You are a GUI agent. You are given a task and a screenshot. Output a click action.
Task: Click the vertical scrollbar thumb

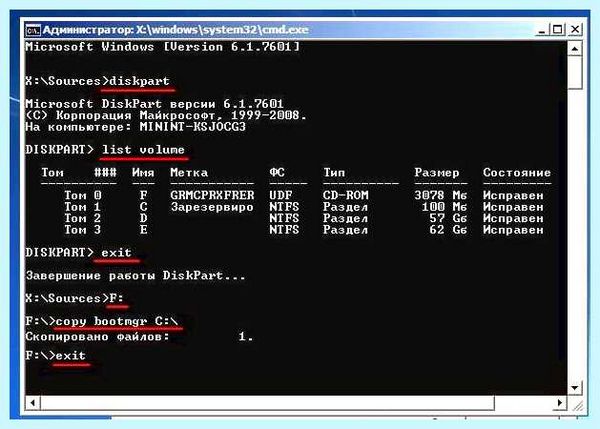tap(575, 72)
